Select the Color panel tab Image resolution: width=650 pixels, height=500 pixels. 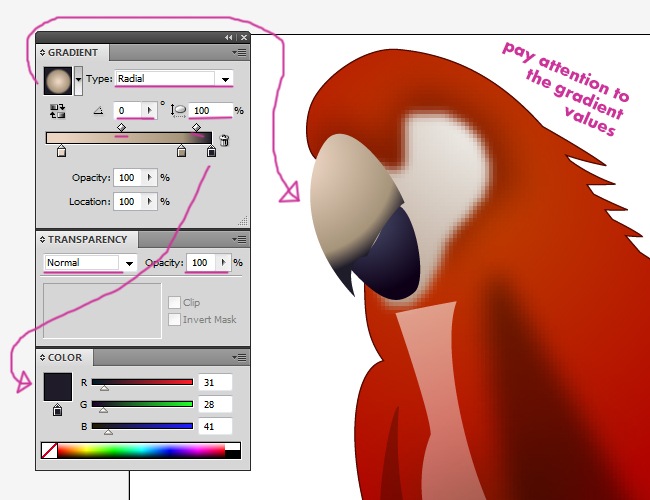click(x=65, y=357)
